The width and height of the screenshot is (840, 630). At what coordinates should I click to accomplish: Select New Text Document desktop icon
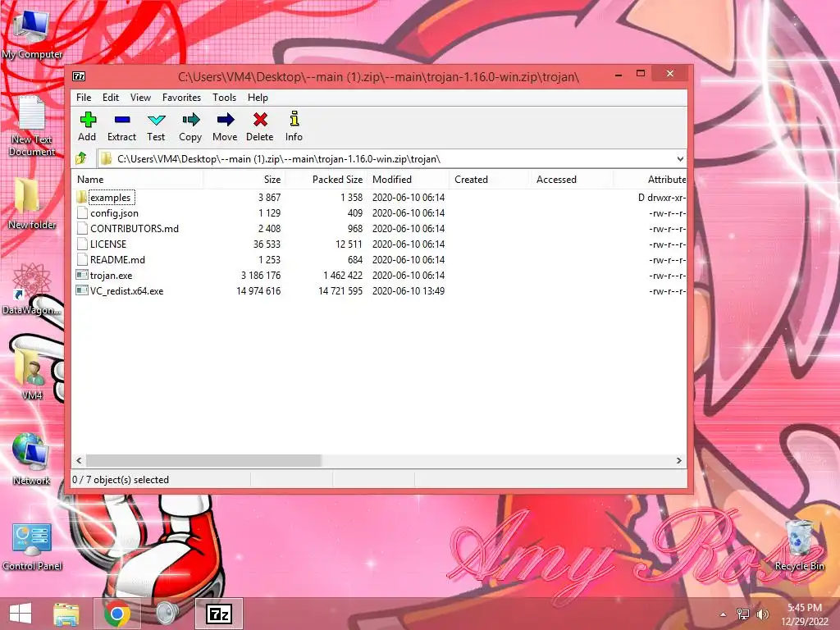point(32,126)
